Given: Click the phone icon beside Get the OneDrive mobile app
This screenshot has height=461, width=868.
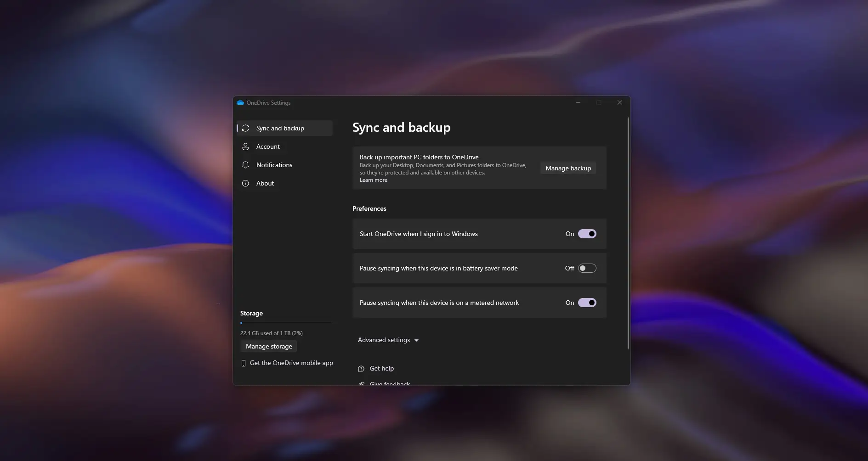Looking at the screenshot, I should point(244,363).
